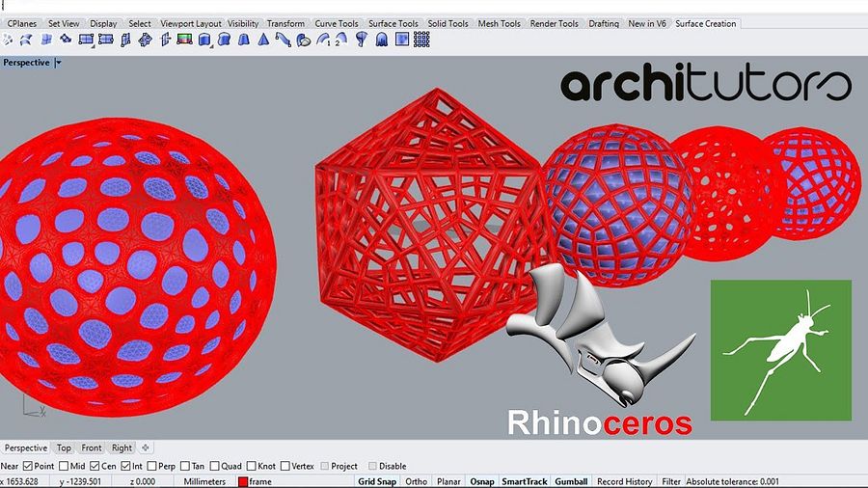This screenshot has width=868, height=488.
Task: Check the Project osnap option
Action: tap(324, 466)
